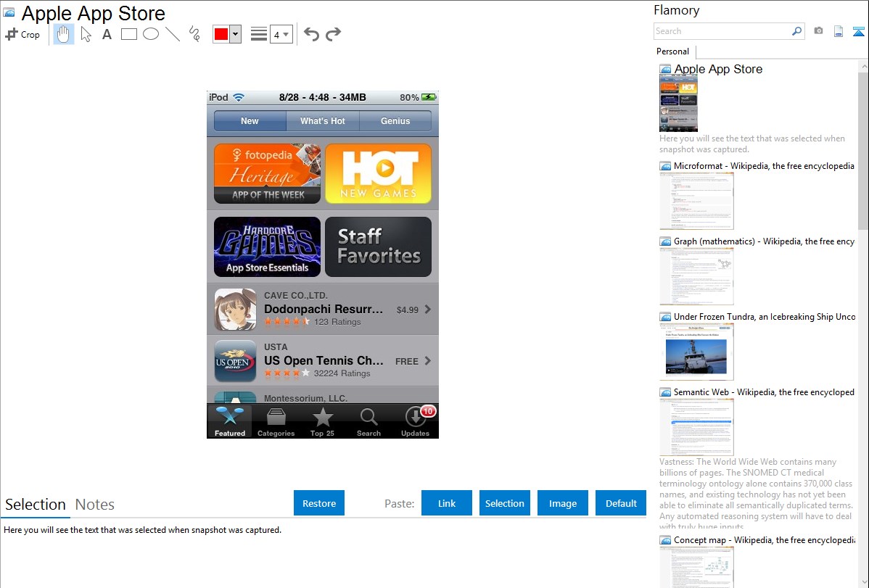Undo the last annotation
Screen dimensions: 869x588
[x=311, y=34]
